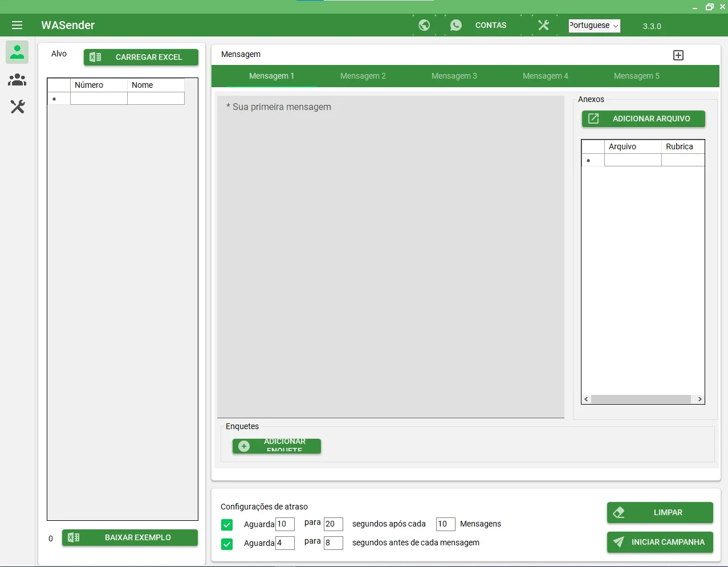Click the version number 3.3.0
The height and width of the screenshot is (567, 728).
(652, 26)
